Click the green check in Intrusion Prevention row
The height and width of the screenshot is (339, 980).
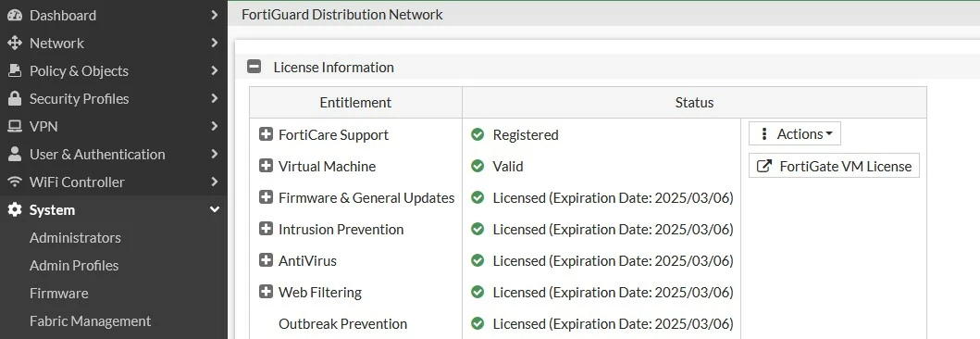(x=478, y=229)
